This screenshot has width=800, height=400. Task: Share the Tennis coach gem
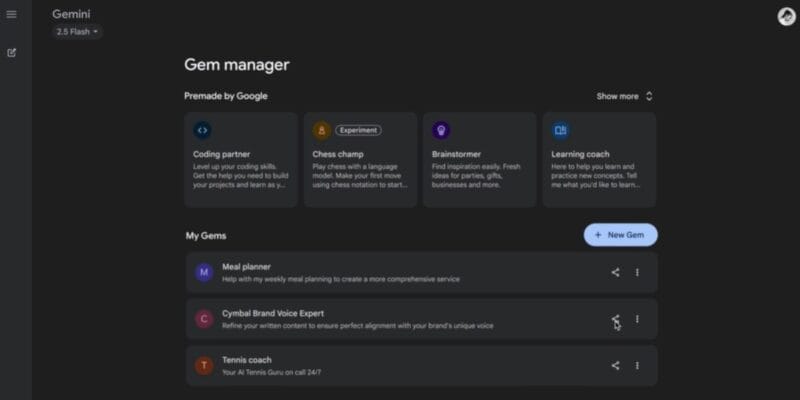(615, 365)
